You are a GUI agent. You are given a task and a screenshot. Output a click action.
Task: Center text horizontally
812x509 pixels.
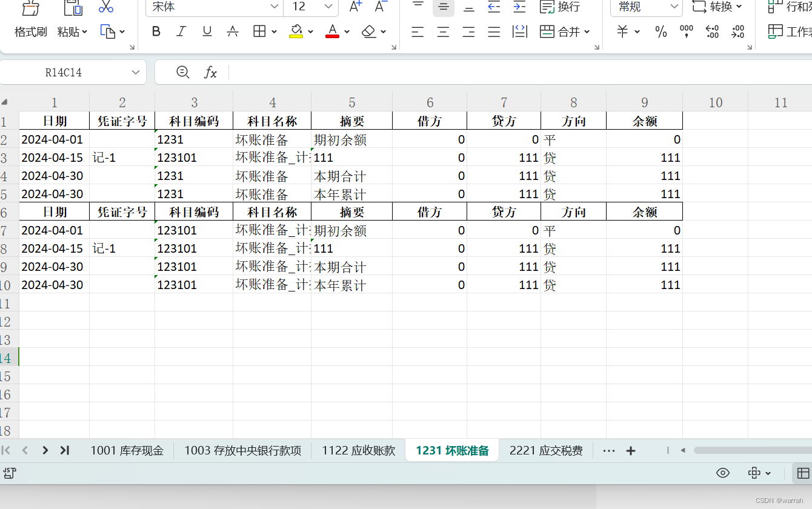point(443,32)
